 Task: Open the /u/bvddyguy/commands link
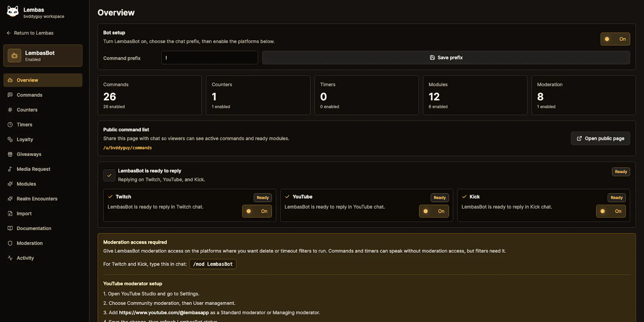127,148
